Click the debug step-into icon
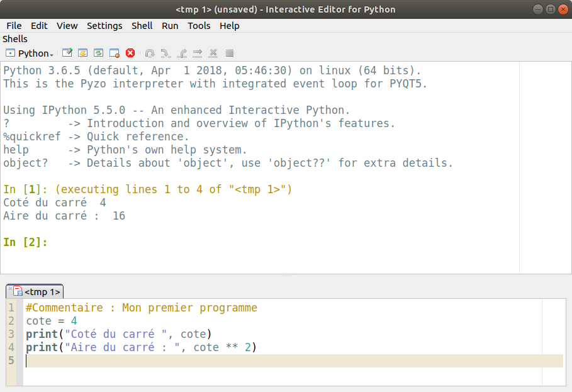This screenshot has height=392, width=572. pyautogui.click(x=165, y=53)
